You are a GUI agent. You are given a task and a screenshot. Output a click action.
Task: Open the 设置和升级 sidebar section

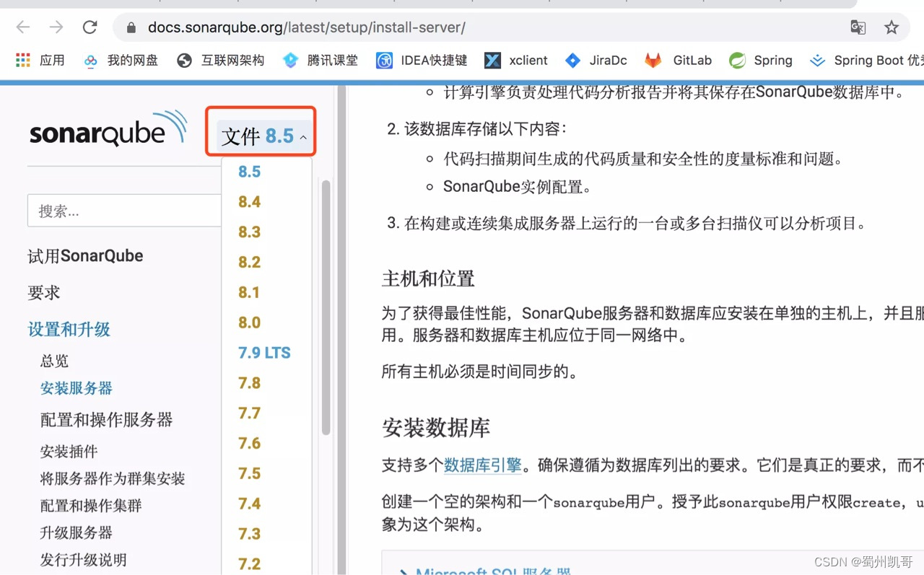pyautogui.click(x=69, y=330)
